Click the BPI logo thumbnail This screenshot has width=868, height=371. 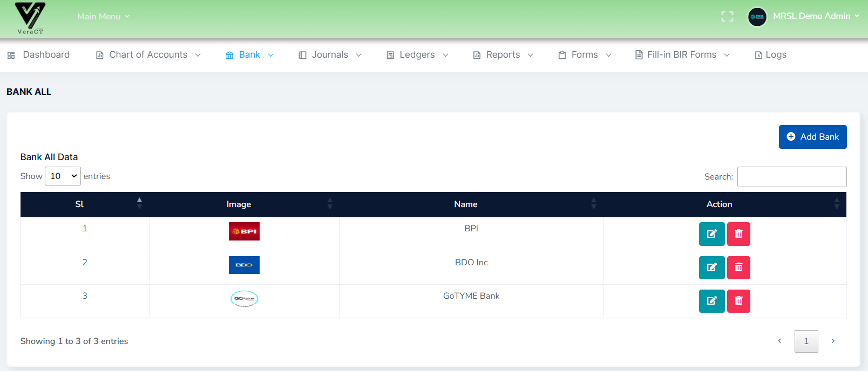[244, 231]
